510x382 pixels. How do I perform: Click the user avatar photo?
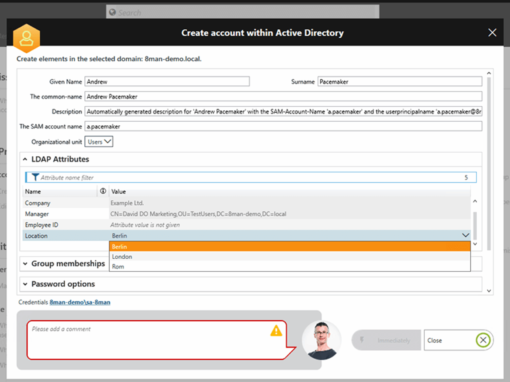[x=322, y=340]
